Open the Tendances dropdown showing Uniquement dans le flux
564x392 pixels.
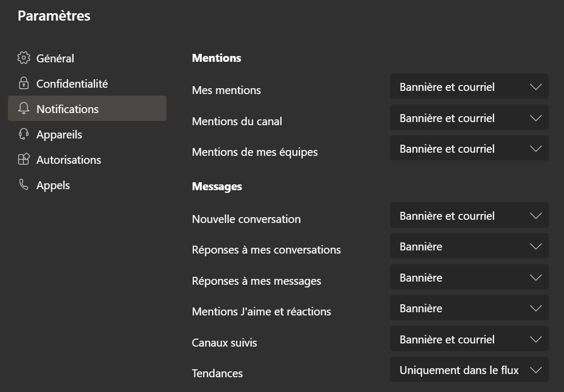pyautogui.click(x=469, y=370)
